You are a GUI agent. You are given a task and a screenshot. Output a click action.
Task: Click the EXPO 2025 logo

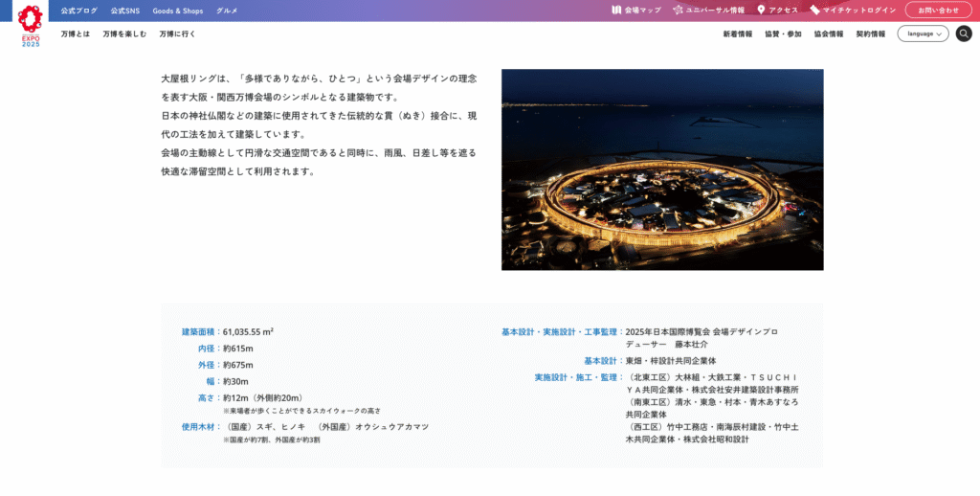[x=31, y=25]
